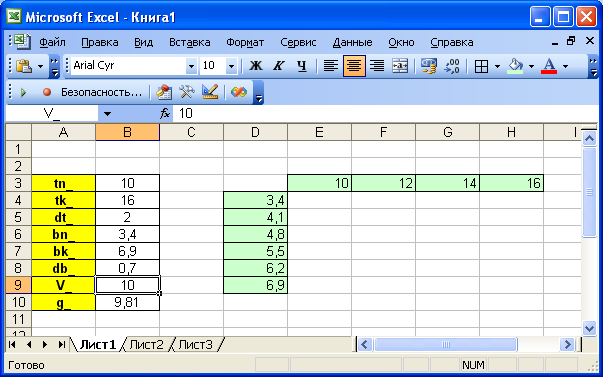This screenshot has width=603, height=377.
Task: Select row 5 header
Action: point(18,217)
